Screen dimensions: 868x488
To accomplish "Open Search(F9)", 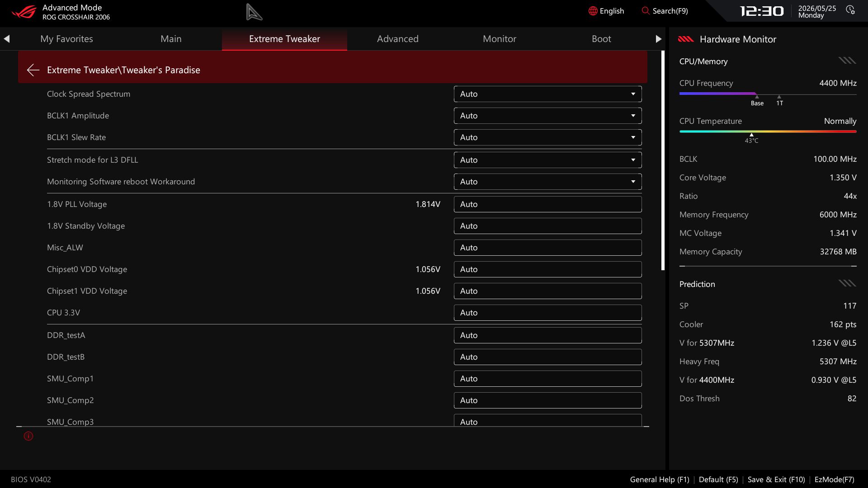I will [665, 11].
